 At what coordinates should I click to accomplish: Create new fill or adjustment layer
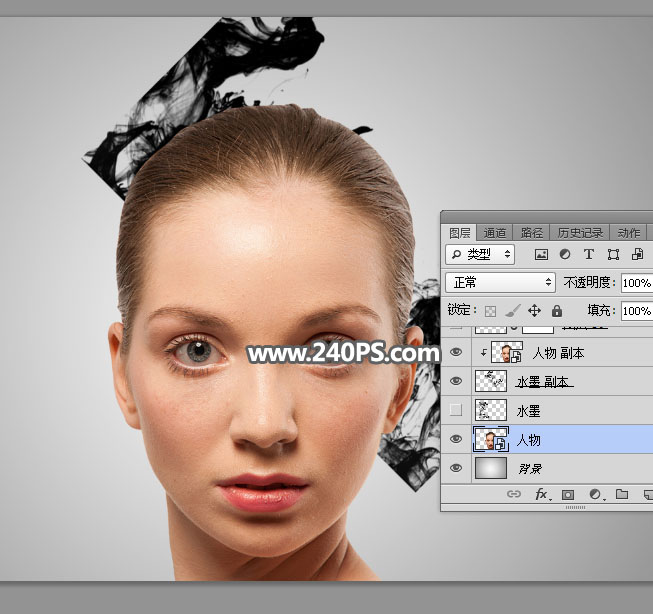tap(596, 494)
